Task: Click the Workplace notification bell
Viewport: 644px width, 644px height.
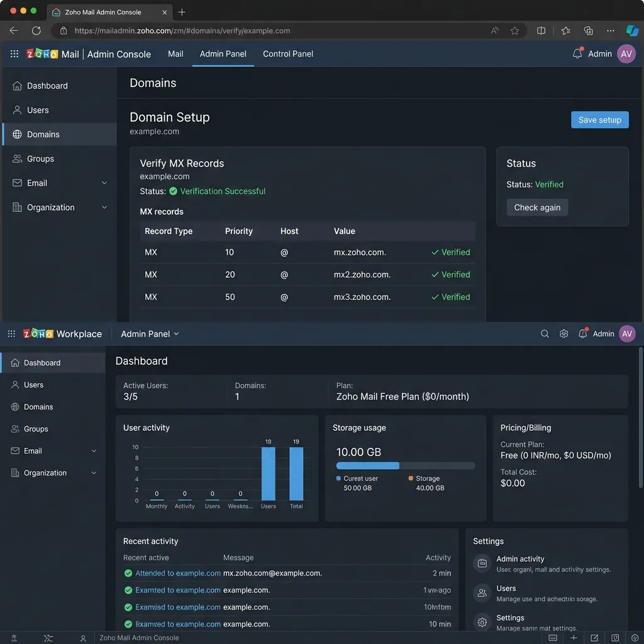Action: pos(583,333)
